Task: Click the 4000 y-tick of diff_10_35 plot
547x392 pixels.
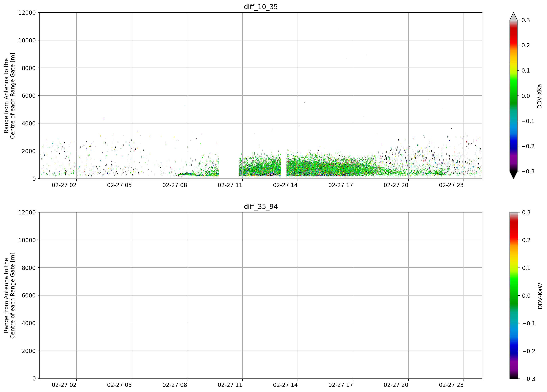Action: coord(29,123)
